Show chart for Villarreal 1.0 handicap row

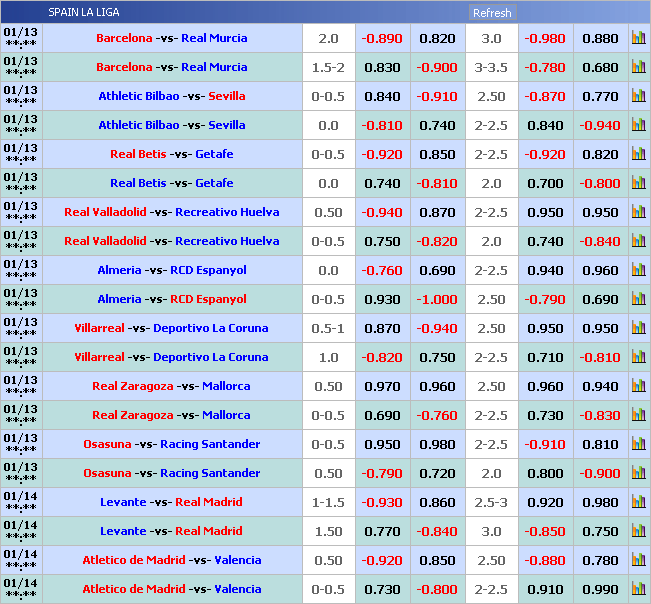(x=638, y=357)
